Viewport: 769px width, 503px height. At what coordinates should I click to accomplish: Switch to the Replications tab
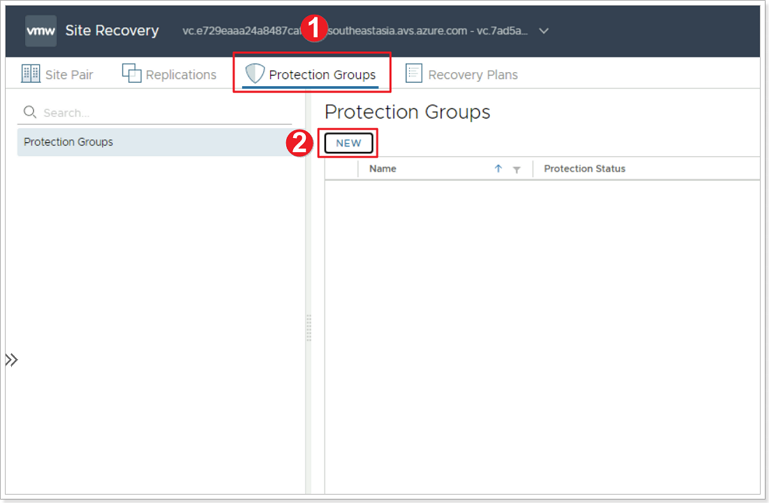(x=169, y=75)
